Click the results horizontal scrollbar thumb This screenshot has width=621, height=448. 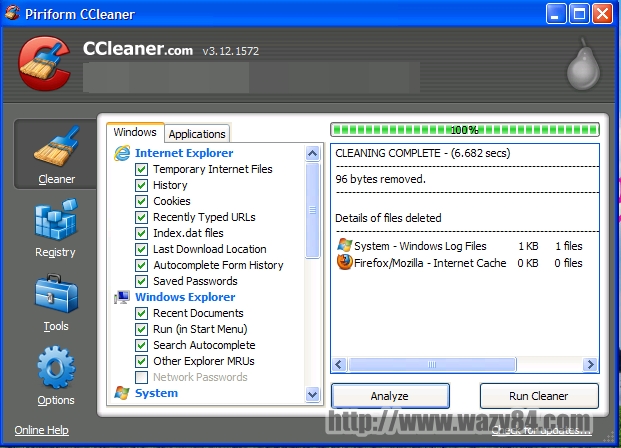[432, 364]
